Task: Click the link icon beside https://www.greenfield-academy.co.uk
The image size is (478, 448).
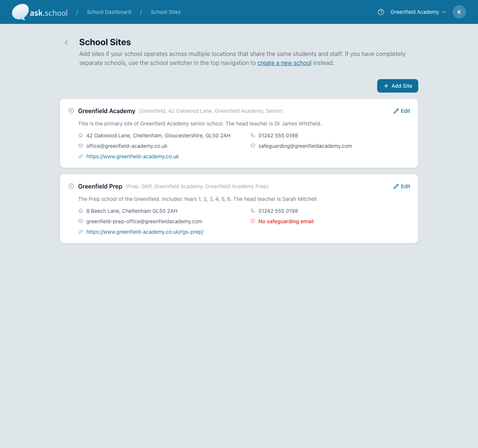Action: pos(81,156)
